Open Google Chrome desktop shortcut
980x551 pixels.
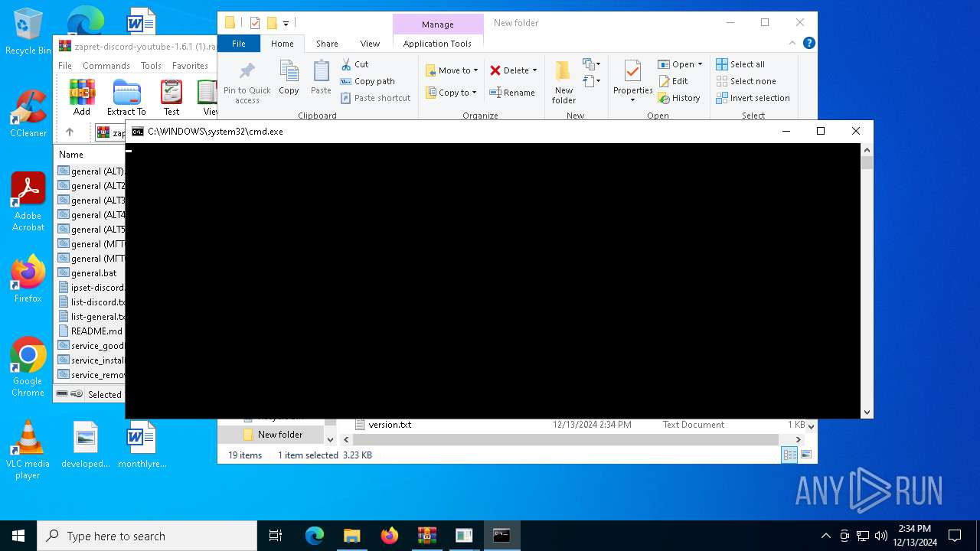pyautogui.click(x=28, y=367)
